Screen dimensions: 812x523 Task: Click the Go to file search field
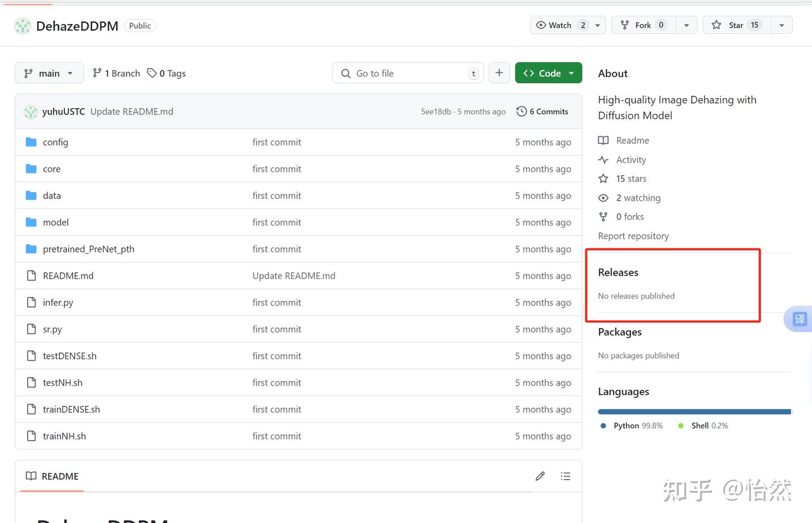pos(408,73)
